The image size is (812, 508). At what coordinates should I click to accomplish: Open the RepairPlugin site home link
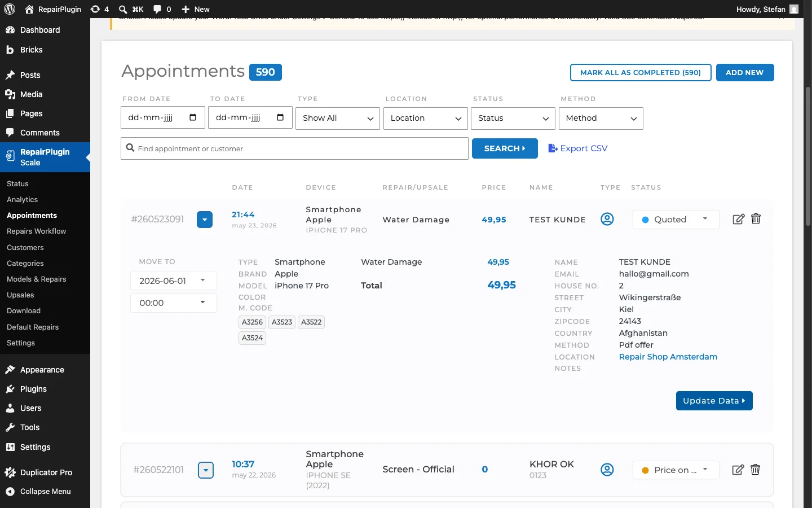(x=53, y=9)
